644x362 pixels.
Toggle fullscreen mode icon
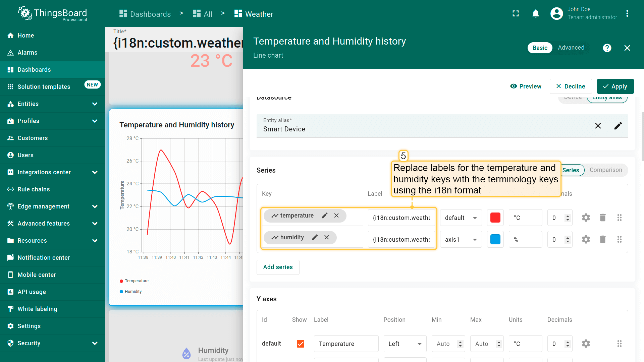point(516,14)
